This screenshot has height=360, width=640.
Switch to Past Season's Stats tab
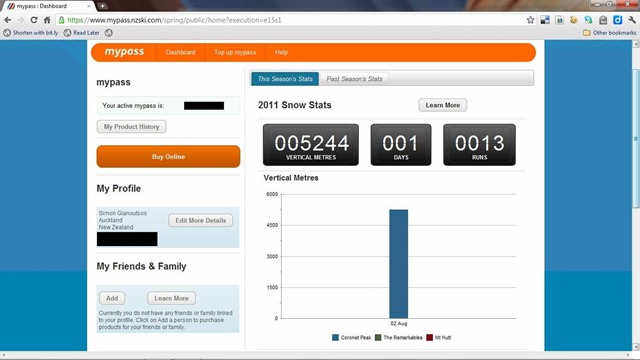[354, 79]
